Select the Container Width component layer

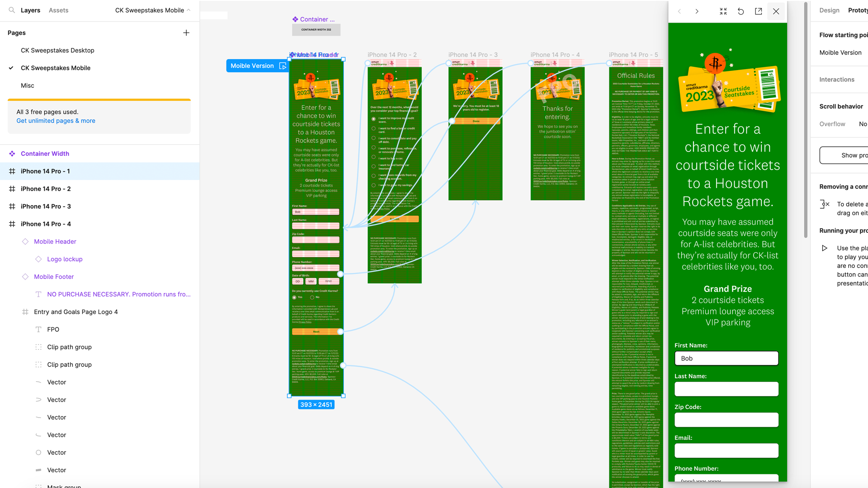pyautogui.click(x=45, y=154)
